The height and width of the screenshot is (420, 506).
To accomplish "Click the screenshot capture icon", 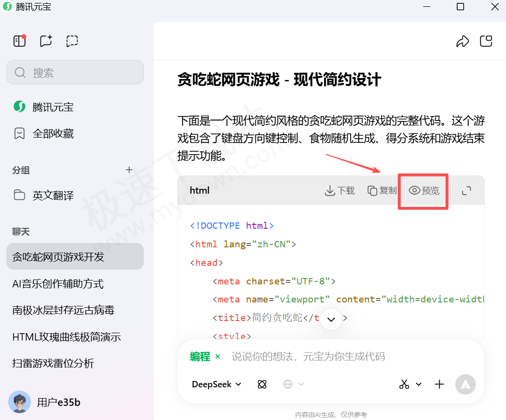I will click(x=72, y=41).
